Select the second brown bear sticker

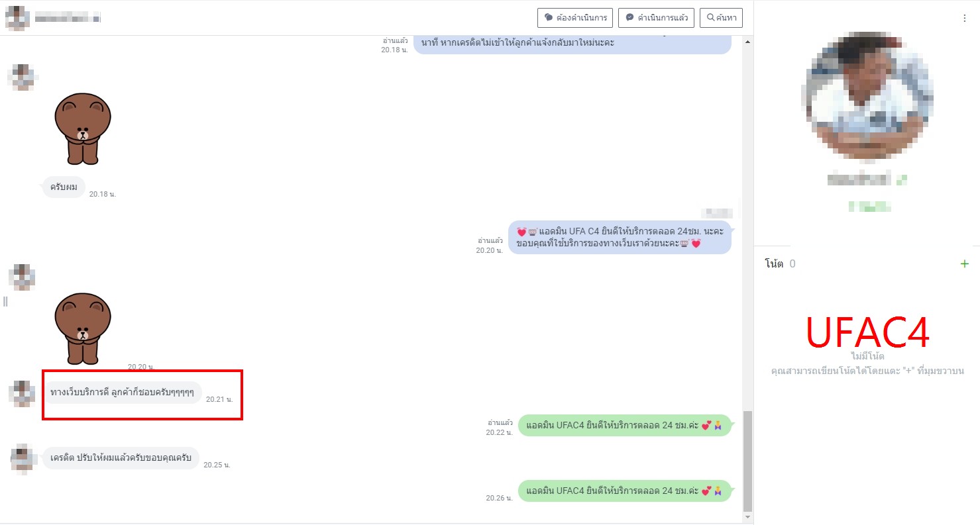pyautogui.click(x=82, y=329)
